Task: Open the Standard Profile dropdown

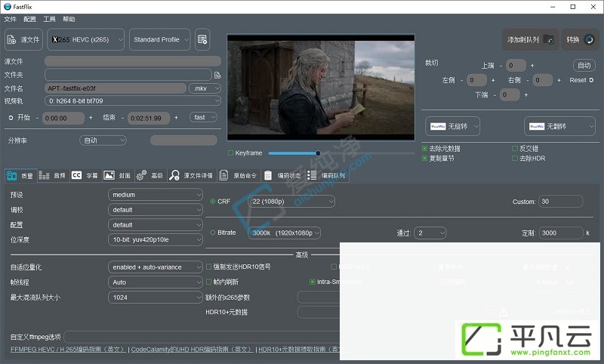Action: [x=160, y=40]
